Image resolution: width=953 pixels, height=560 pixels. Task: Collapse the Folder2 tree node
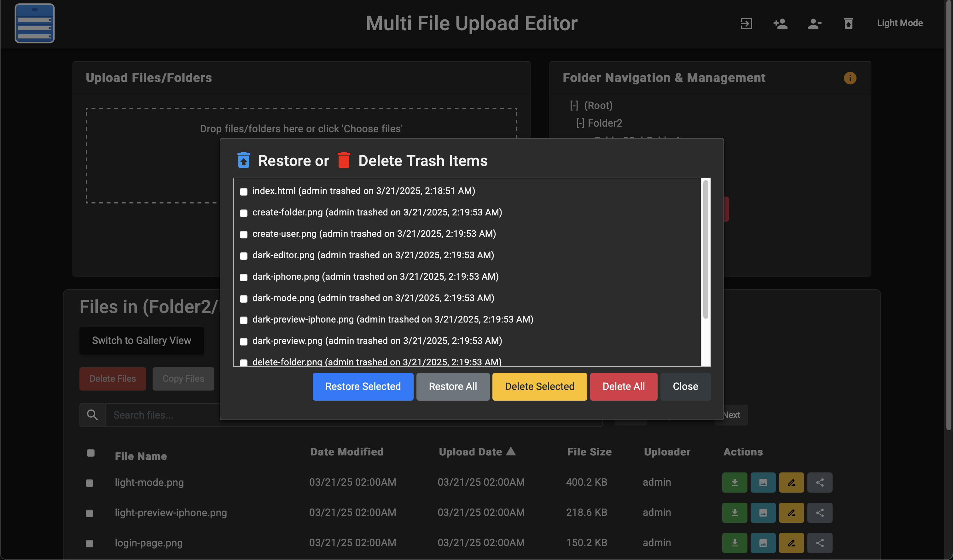pyautogui.click(x=580, y=123)
